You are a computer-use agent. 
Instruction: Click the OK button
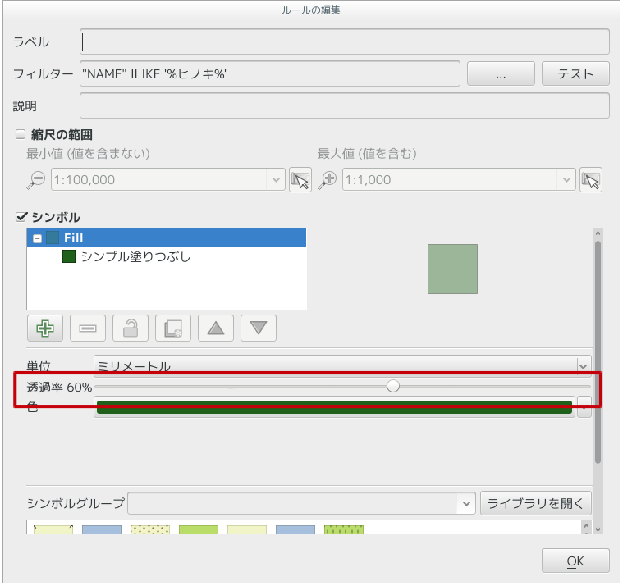(576, 561)
